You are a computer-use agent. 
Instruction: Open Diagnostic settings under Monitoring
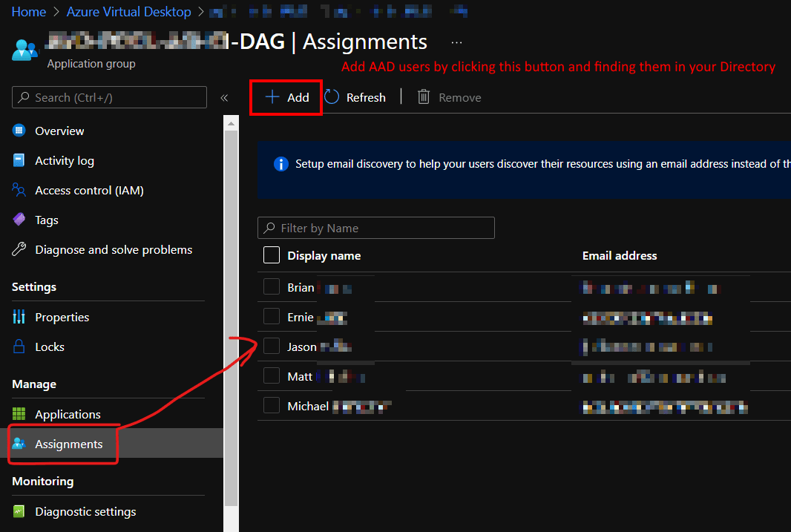pyautogui.click(x=86, y=512)
